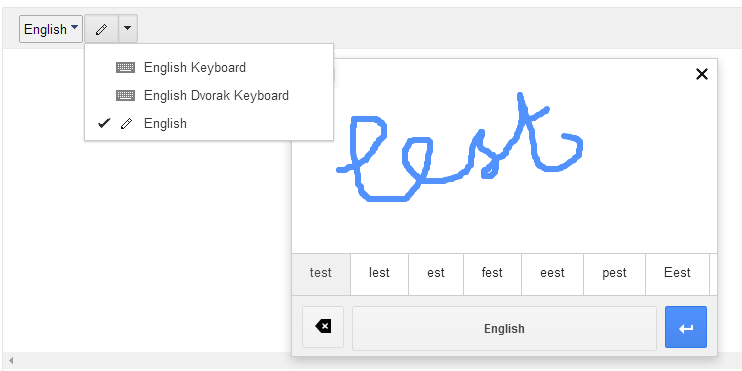
Task: Pick the 'lest' suggestion
Action: (x=379, y=273)
